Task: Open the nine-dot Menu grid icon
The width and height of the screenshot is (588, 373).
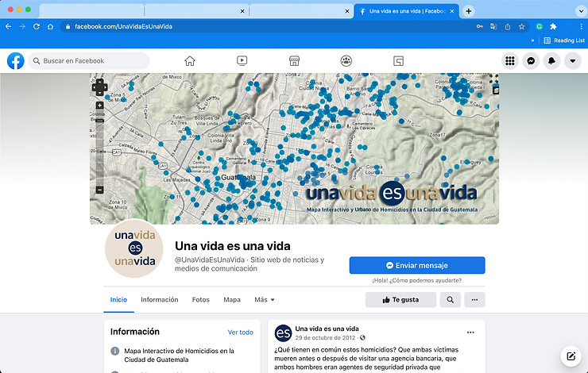Action: (x=510, y=60)
